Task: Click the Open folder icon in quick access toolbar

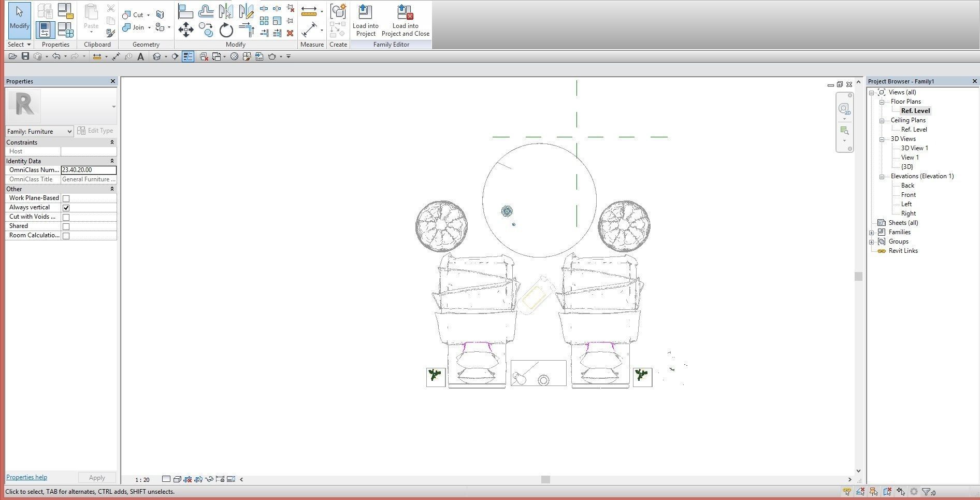Action: pos(12,56)
